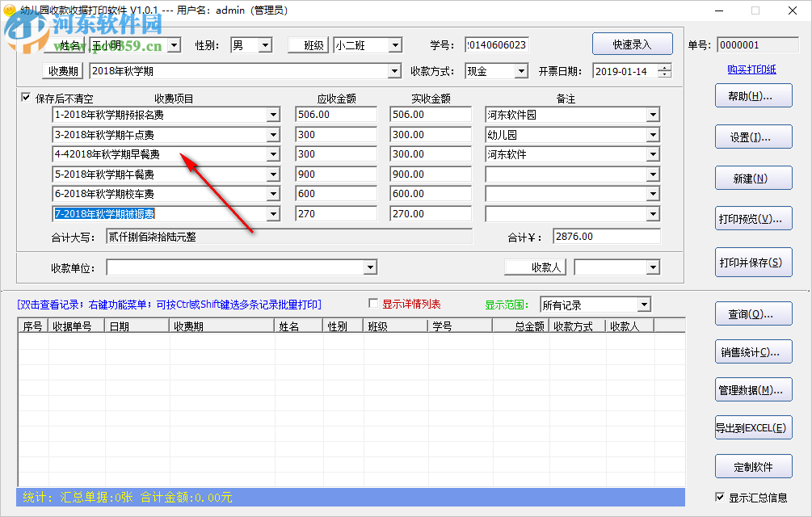The image size is (812, 517).
Task: Click 实收金额 field showing 900.00
Action: tap(431, 174)
